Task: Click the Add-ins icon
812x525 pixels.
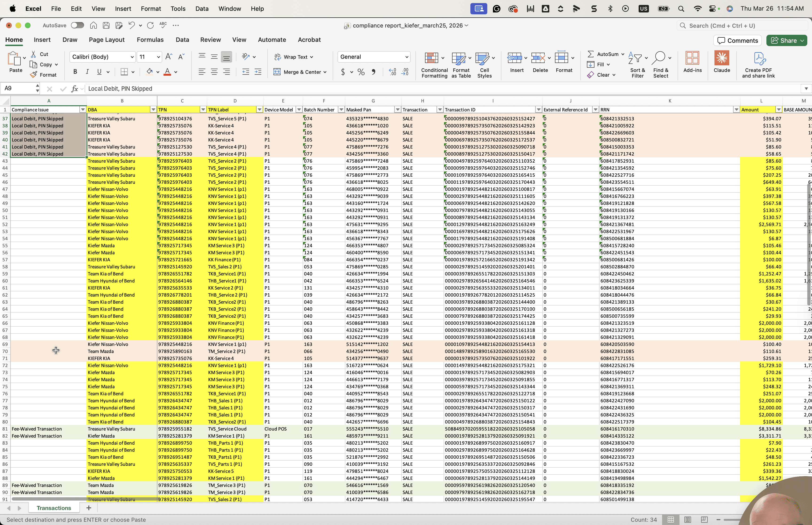Action: coord(692,62)
